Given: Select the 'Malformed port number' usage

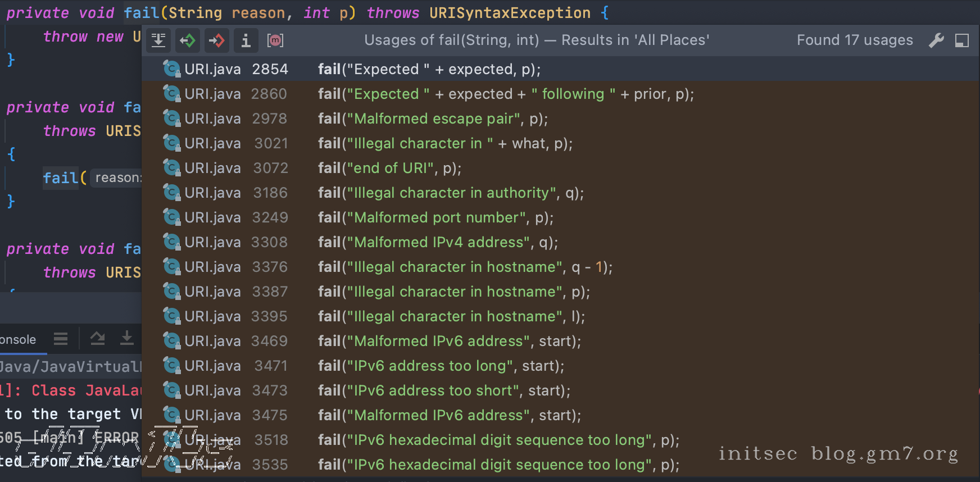Looking at the screenshot, I should tap(435, 217).
